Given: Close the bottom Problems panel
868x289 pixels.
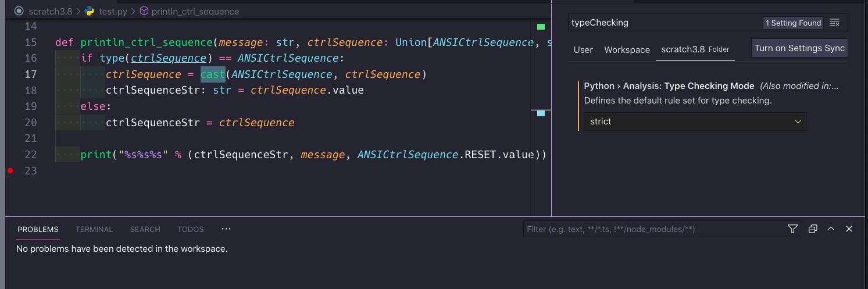Looking at the screenshot, I should (x=849, y=229).
